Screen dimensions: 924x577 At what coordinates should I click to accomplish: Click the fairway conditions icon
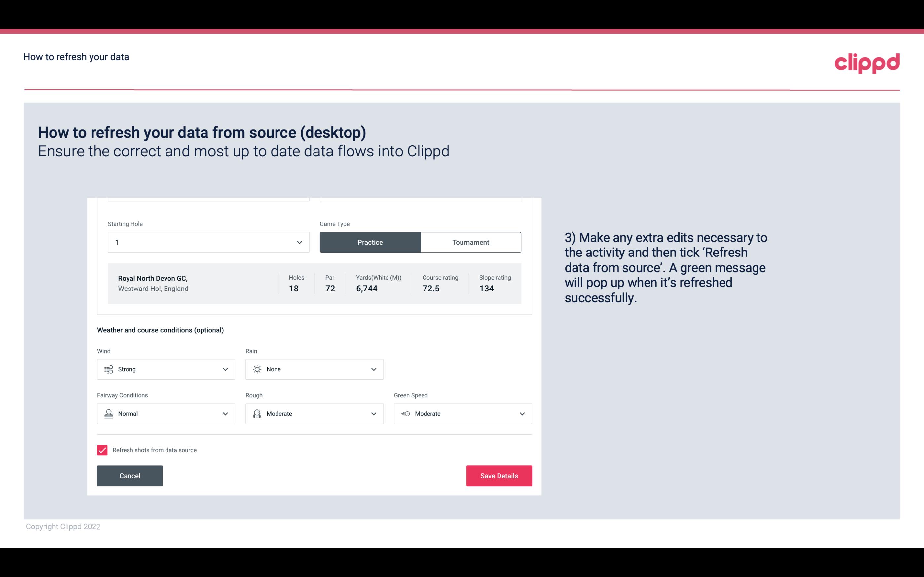[108, 414]
